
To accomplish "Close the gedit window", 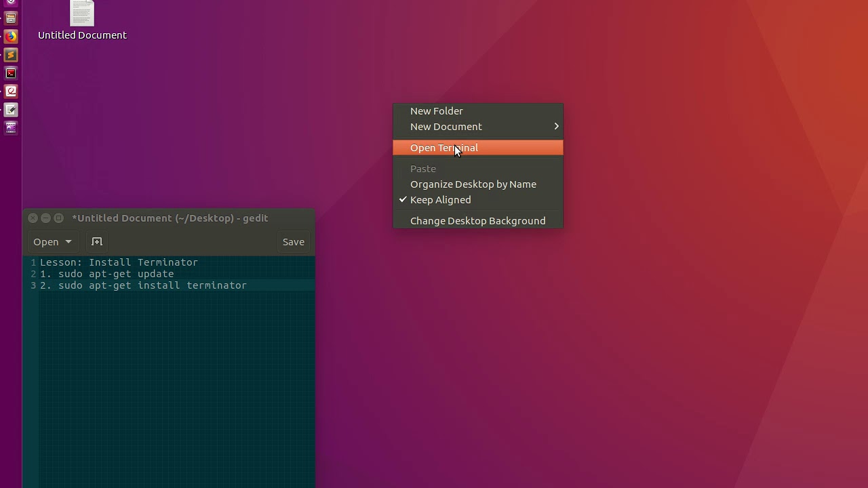I will click(33, 218).
